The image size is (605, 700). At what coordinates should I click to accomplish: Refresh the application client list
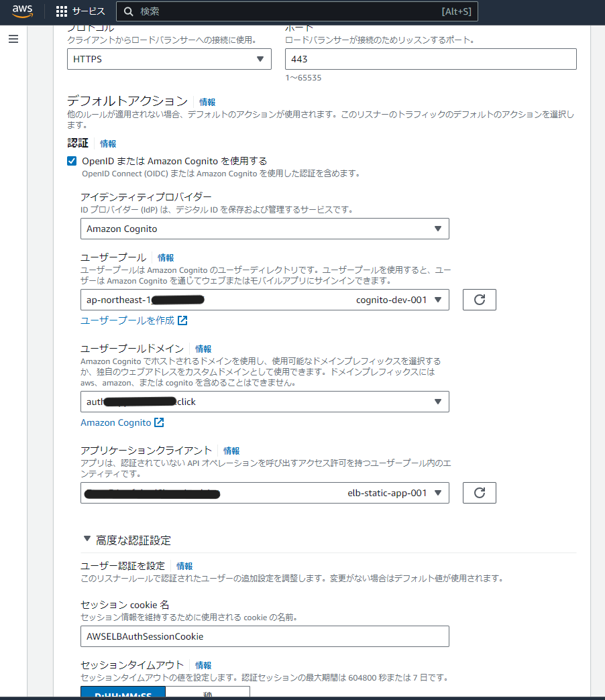(x=479, y=493)
